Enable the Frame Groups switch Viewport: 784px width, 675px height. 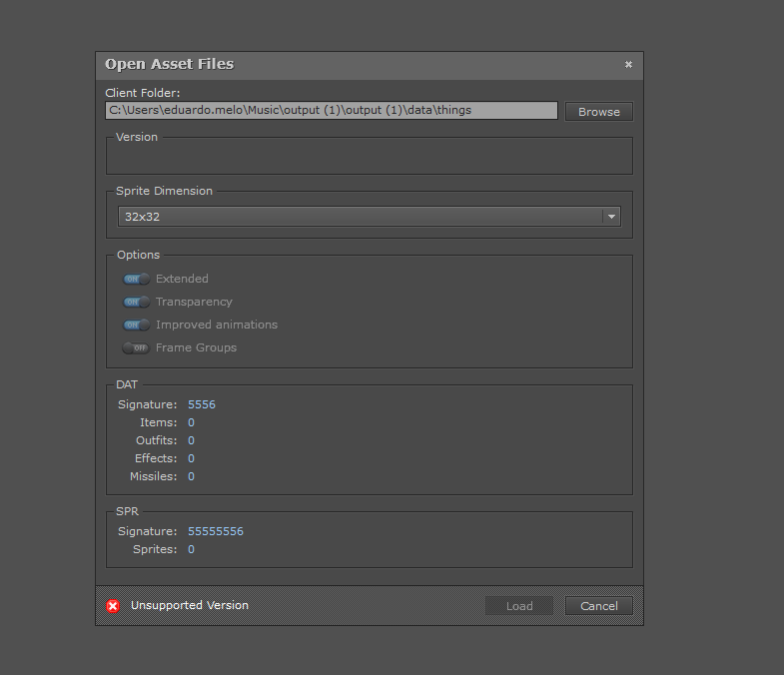(136, 348)
